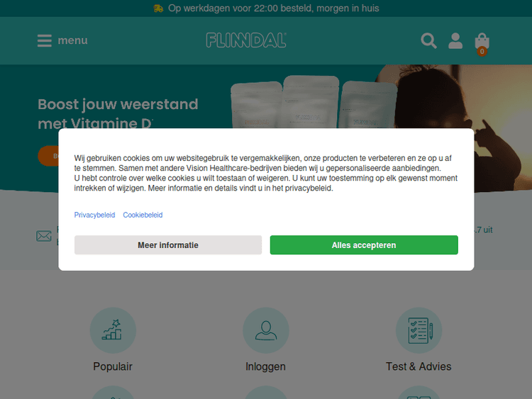Click the Populair chart icon

tap(113, 330)
